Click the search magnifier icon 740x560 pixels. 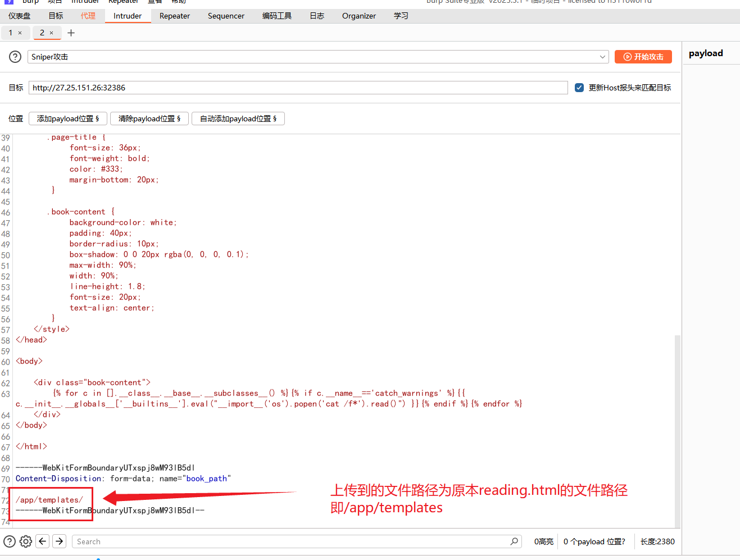(514, 541)
